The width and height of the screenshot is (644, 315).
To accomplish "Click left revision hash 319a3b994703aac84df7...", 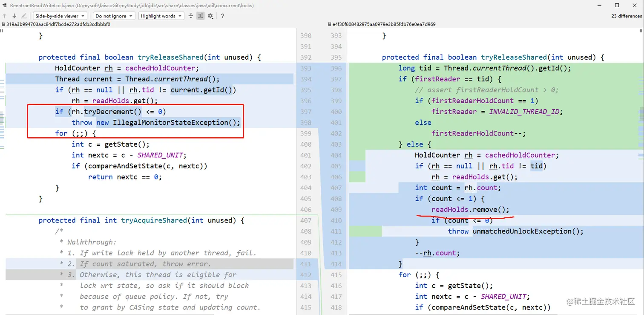I will pyautogui.click(x=58, y=24).
